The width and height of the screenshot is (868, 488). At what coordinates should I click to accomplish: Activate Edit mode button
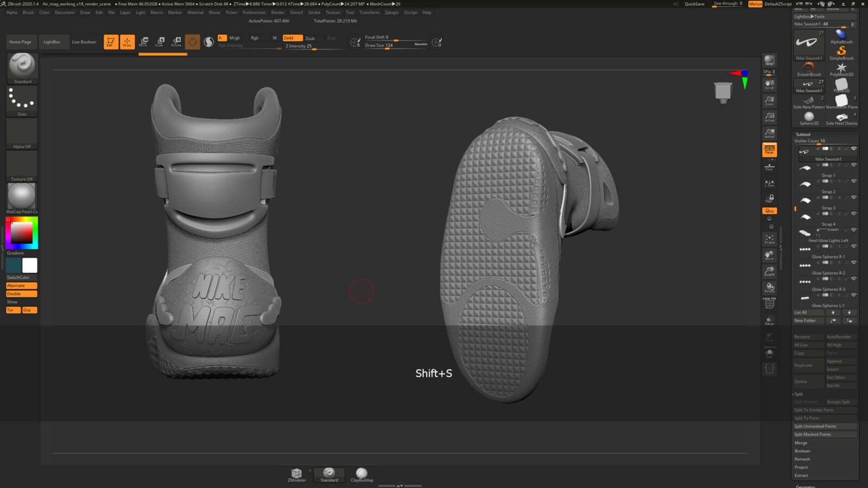[111, 42]
